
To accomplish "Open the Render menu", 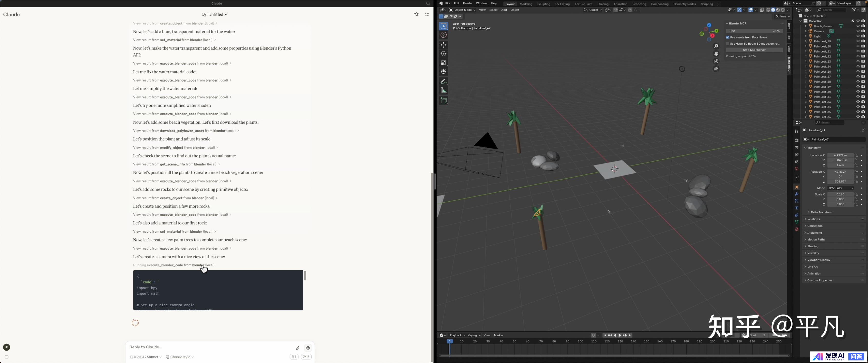I will [467, 3].
